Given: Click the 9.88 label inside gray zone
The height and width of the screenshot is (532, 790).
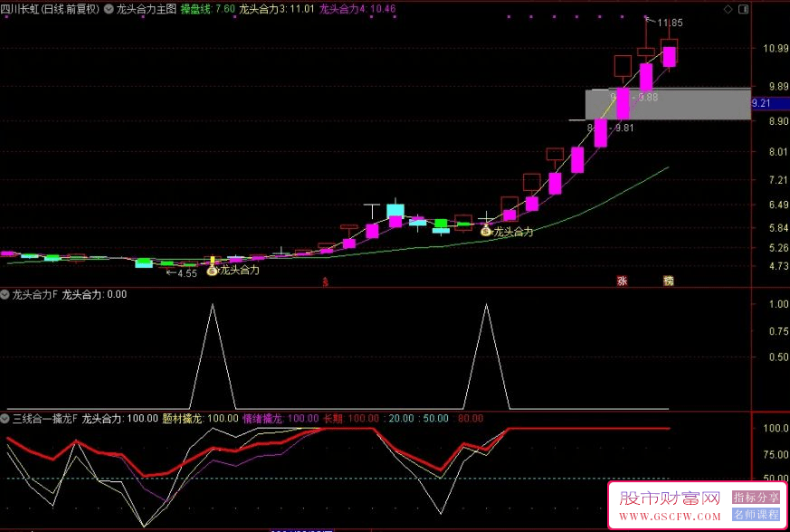Looking at the screenshot, I should (648, 97).
